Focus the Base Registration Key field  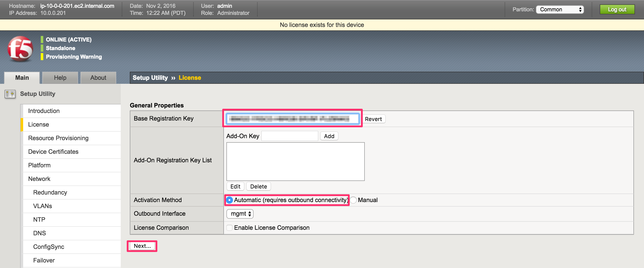(x=293, y=119)
